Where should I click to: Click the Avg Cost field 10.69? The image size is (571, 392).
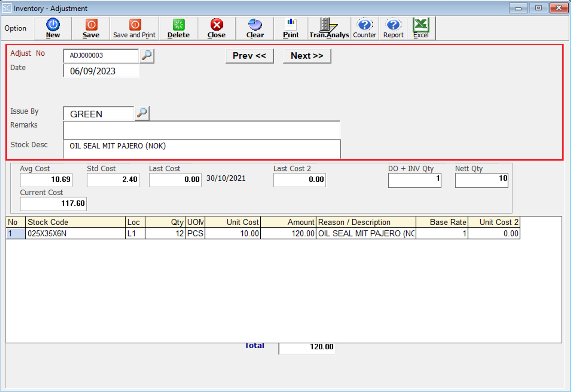(x=46, y=180)
